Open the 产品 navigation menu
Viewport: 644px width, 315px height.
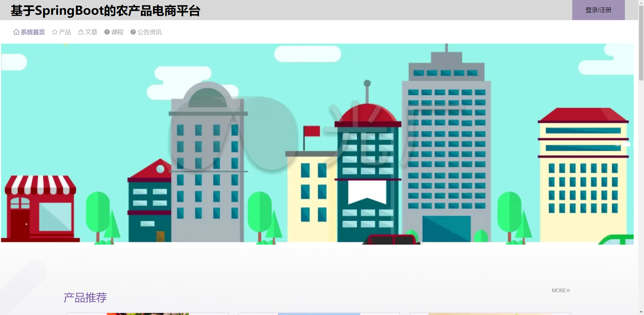pos(65,32)
